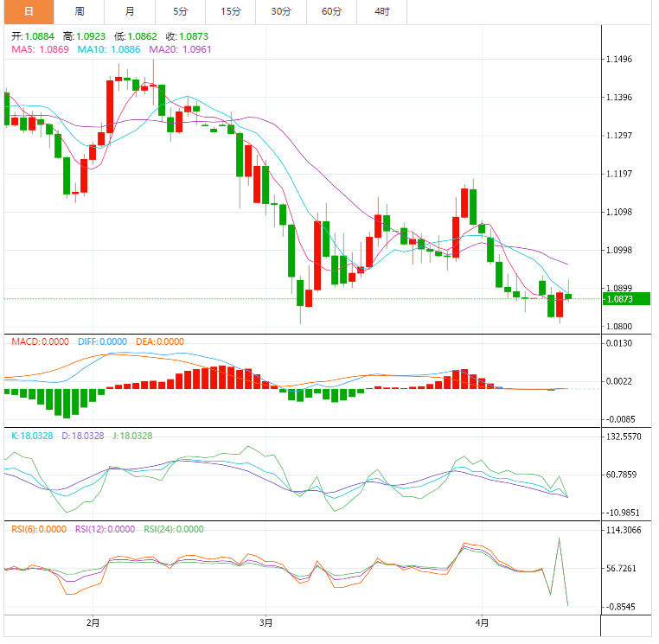659x644 pixels.
Task: Switch to the 60分 chart tab
Action: (x=331, y=11)
